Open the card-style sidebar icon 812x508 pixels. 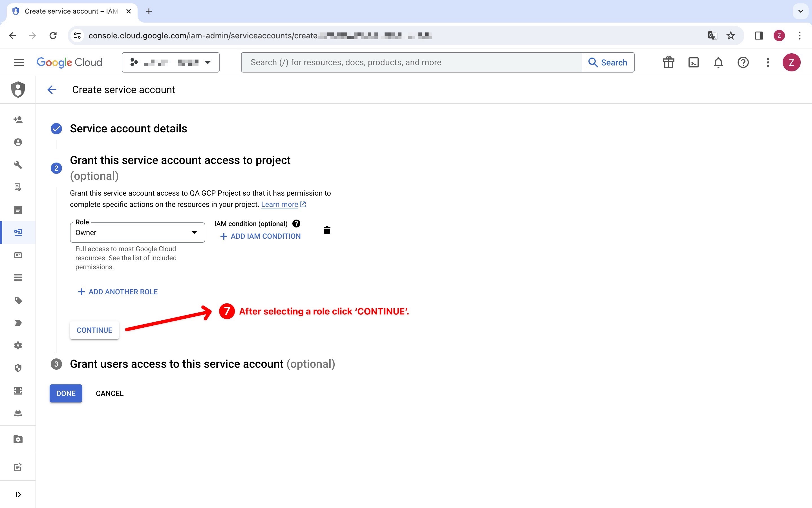pos(18,255)
